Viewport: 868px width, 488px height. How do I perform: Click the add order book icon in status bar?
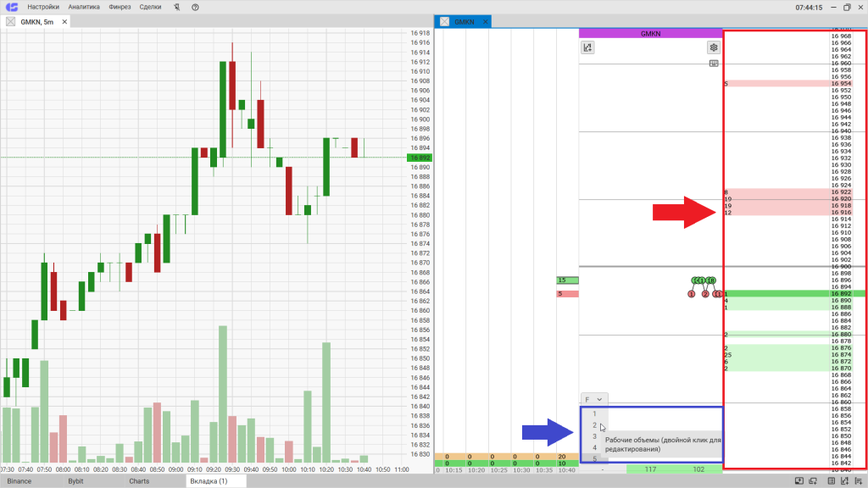click(x=859, y=481)
